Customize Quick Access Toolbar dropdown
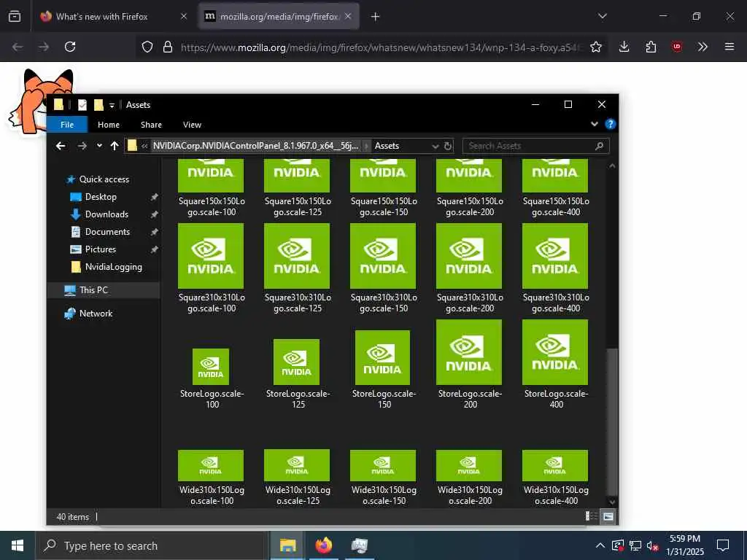747x560 pixels. coord(112,105)
